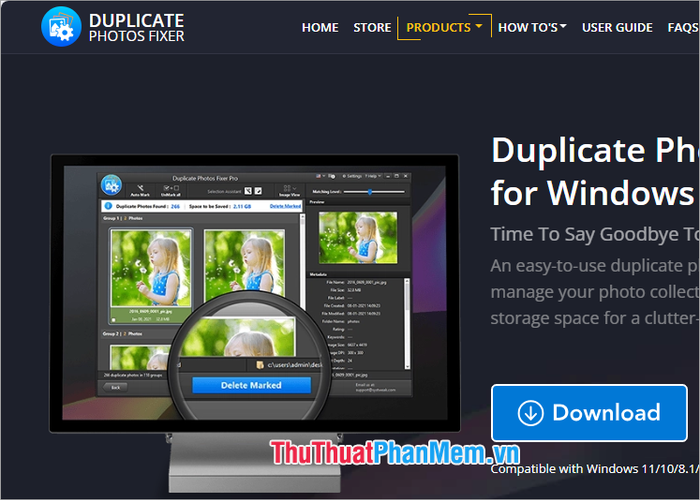Screen dimensions: 700x500
Task: Click the 'storage space for a clutter' line
Action: tap(595, 318)
